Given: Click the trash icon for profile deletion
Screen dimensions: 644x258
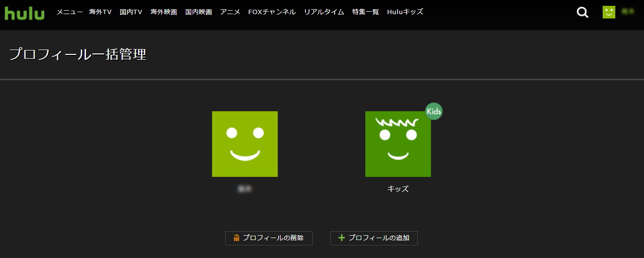Looking at the screenshot, I should [236, 238].
